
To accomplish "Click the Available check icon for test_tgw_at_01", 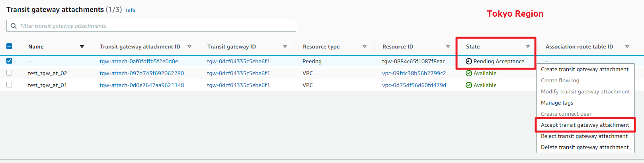I will pyautogui.click(x=469, y=85).
